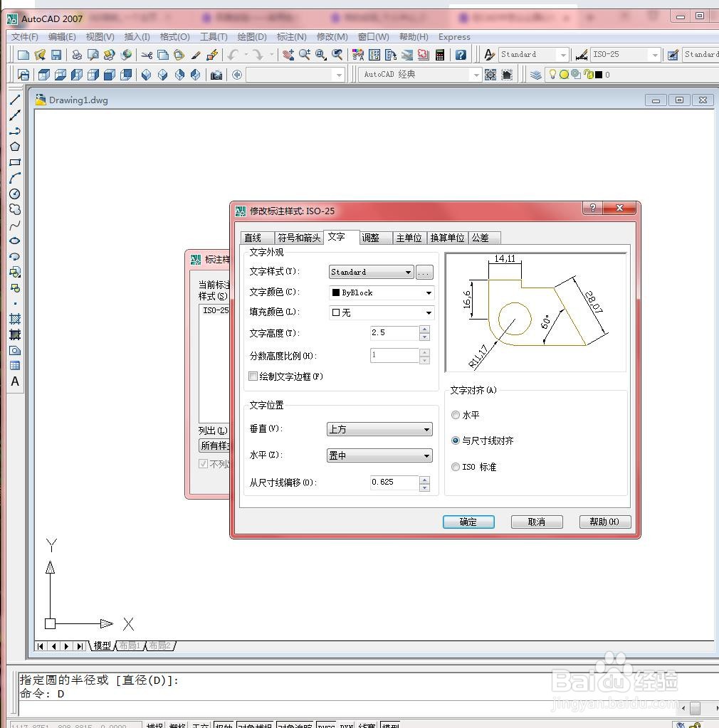Select the 水平 text alignment radio
This screenshot has height=728, width=719.
(456, 415)
